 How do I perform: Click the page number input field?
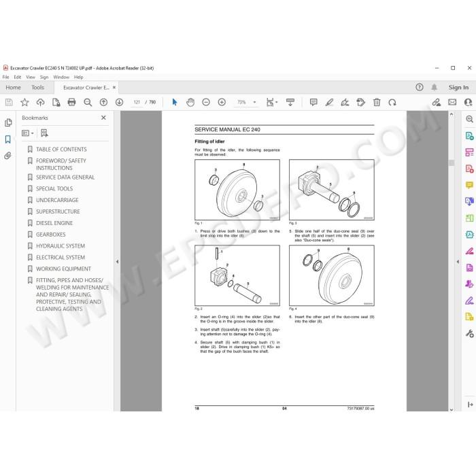(x=137, y=102)
